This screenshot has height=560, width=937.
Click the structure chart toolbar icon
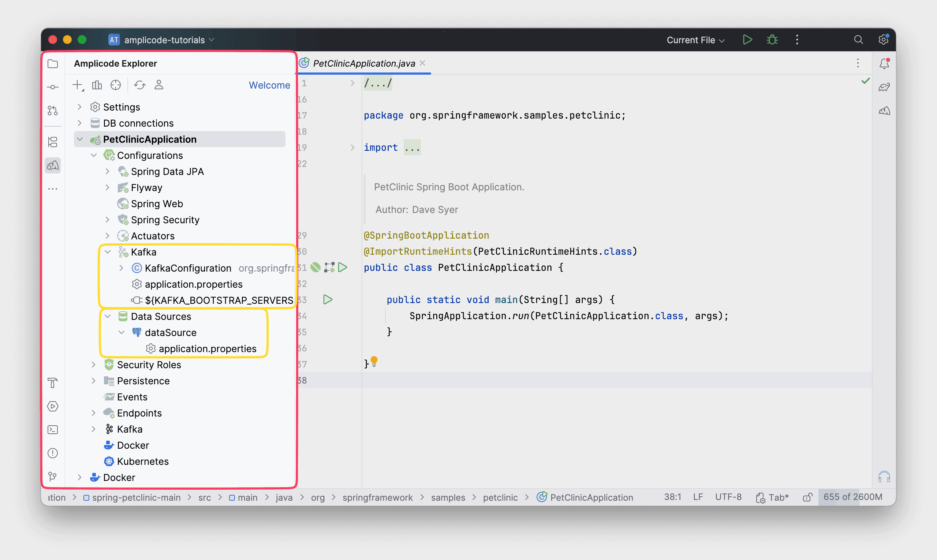[x=97, y=85]
